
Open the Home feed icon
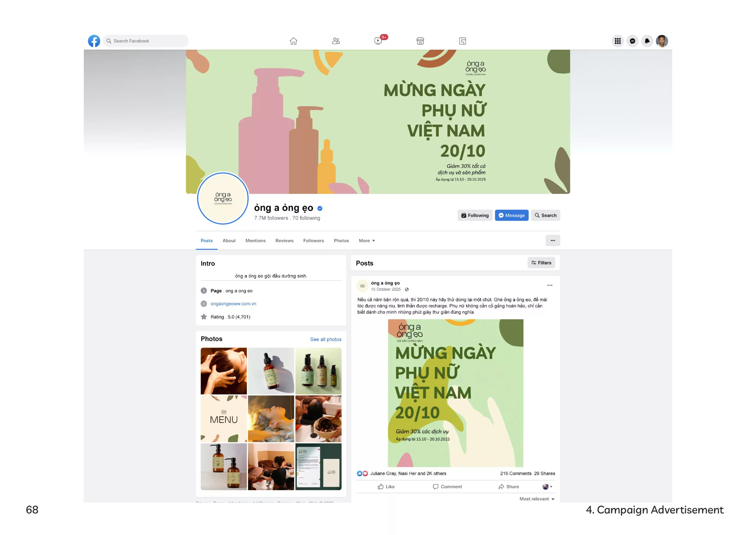click(293, 41)
